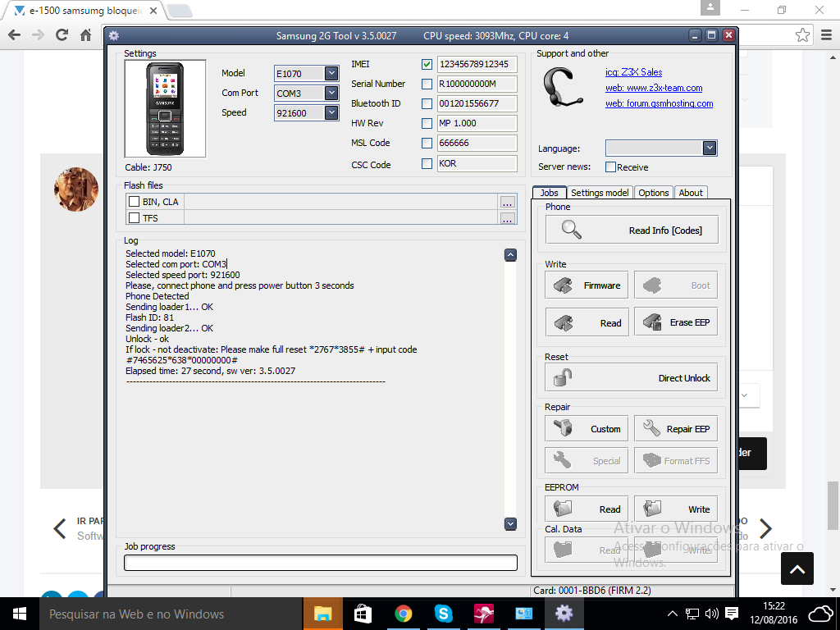The width and height of the screenshot is (840, 630).
Task: Click the log scroll up arrow
Action: 510,255
